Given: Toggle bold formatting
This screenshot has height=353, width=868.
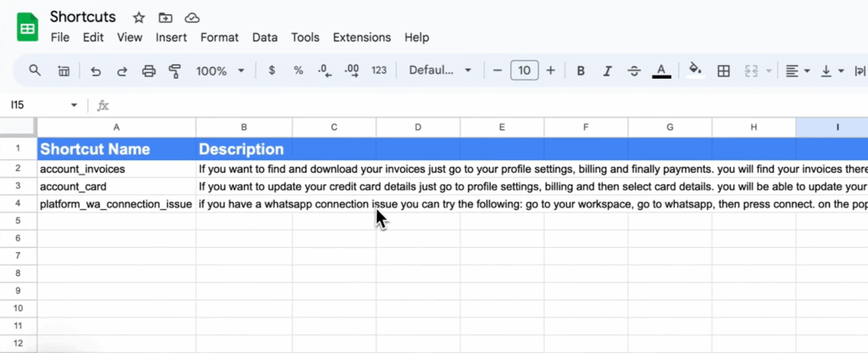Looking at the screenshot, I should [581, 71].
